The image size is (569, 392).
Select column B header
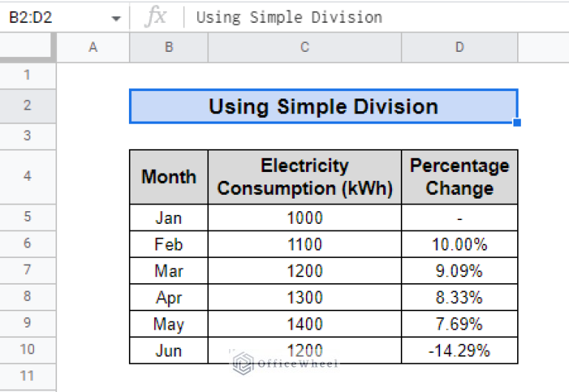click(169, 47)
